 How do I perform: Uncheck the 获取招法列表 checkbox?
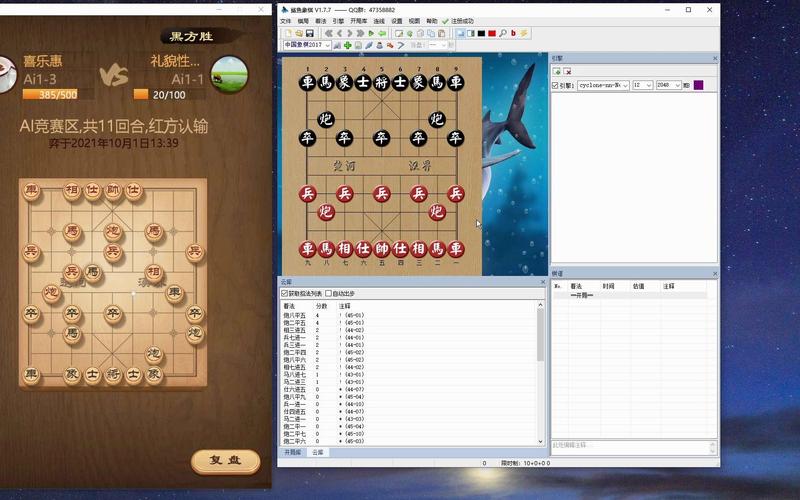(x=285, y=293)
